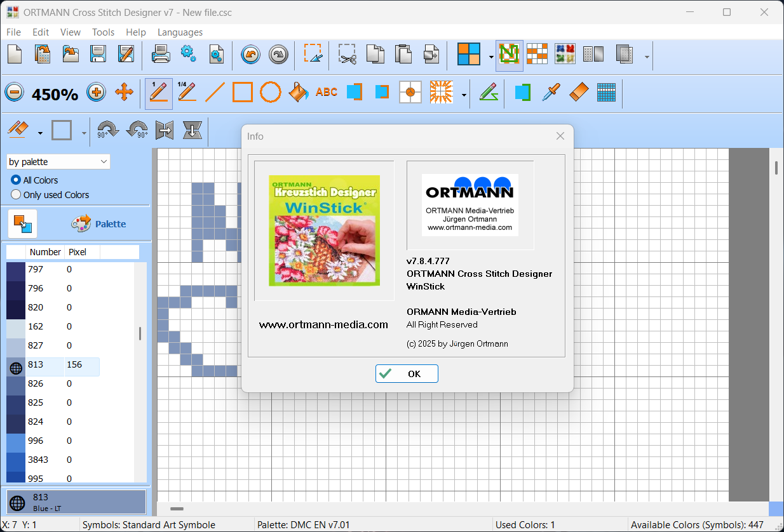Open dropdown arrow beside the pencil line icon
The height and width of the screenshot is (532, 784).
point(40,133)
